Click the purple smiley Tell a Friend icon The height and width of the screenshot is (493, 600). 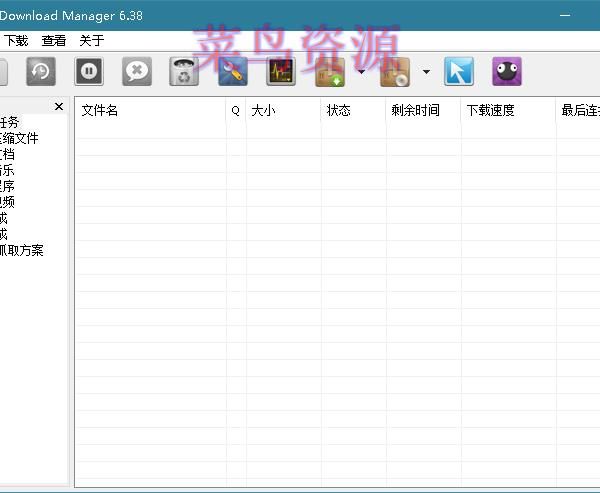click(507, 71)
